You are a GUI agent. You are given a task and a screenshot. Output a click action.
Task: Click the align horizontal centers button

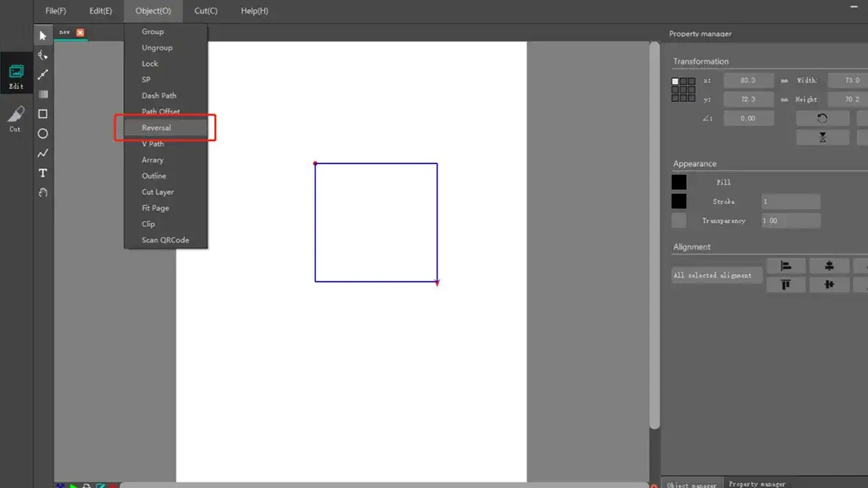pos(829,266)
